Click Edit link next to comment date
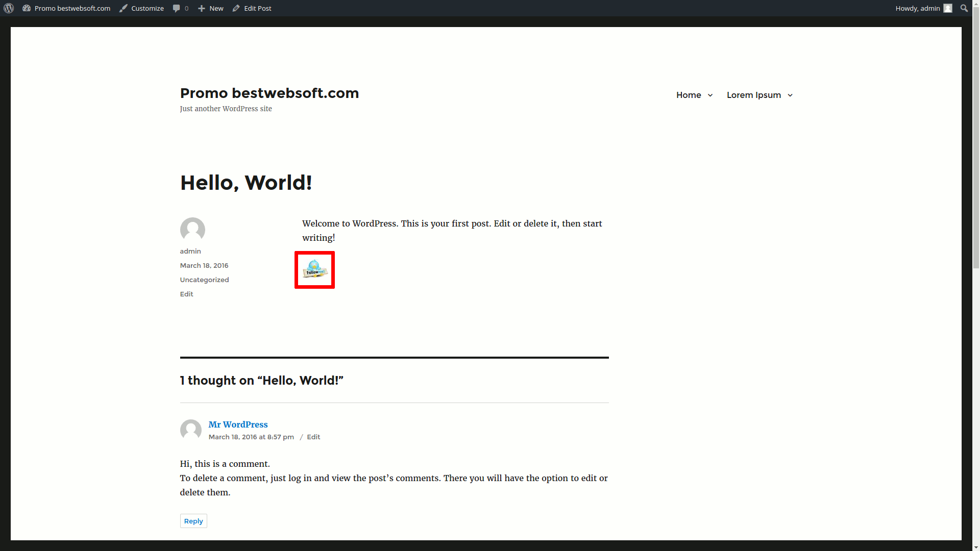 coord(313,437)
